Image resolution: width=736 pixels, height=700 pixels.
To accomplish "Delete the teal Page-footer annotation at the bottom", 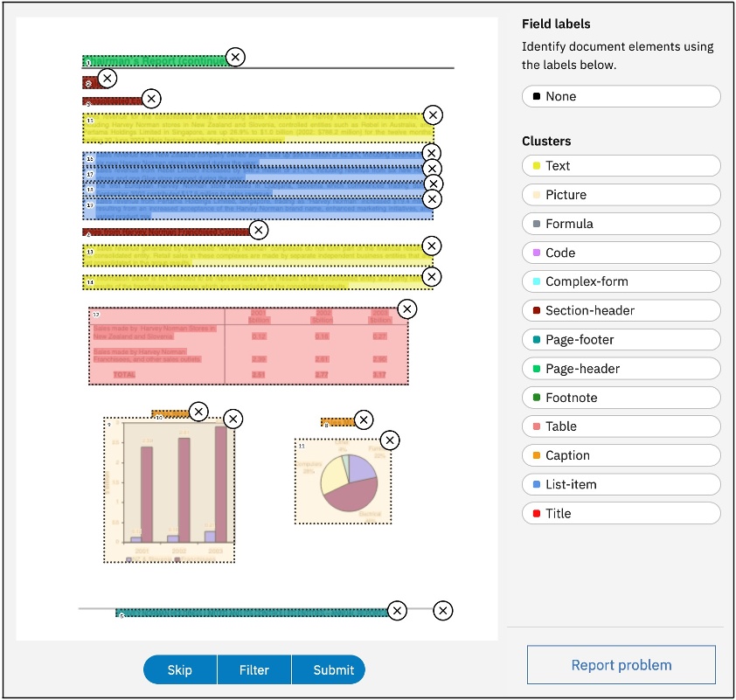I will tap(398, 611).
